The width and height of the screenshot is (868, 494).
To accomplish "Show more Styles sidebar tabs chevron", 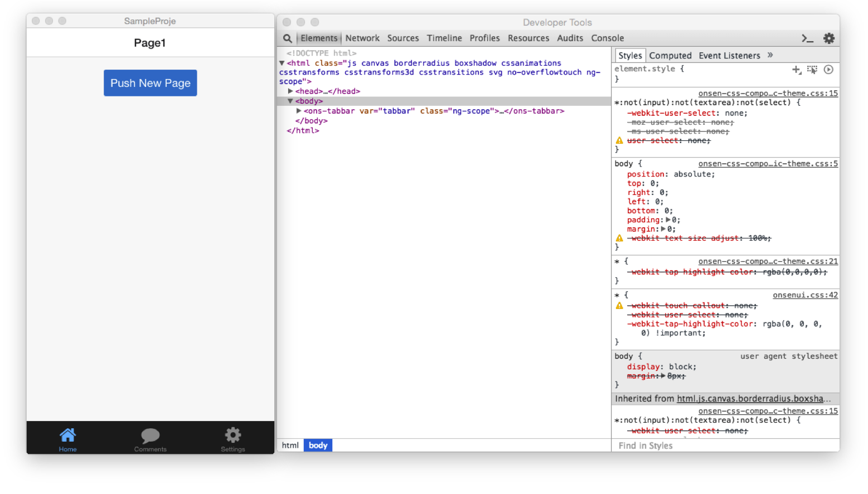I will (770, 55).
